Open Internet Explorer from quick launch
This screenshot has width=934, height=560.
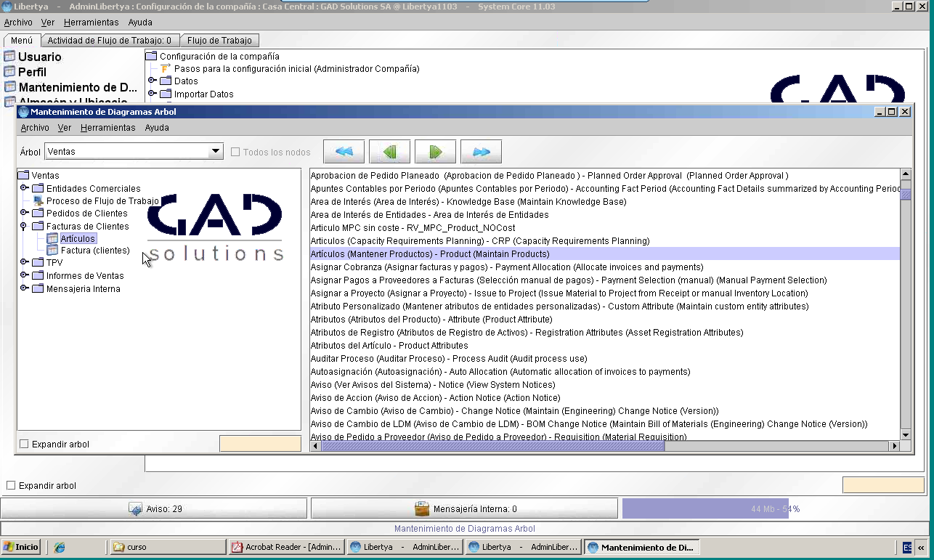60,547
